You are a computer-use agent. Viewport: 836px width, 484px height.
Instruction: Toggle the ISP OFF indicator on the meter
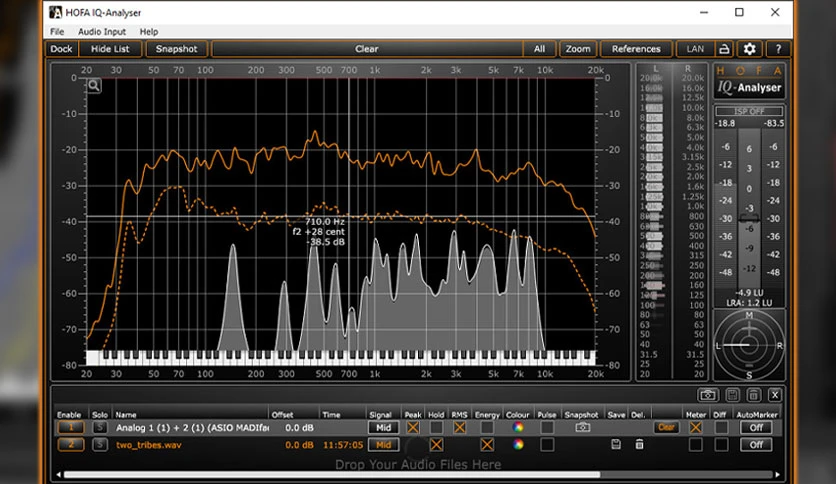pos(749,111)
